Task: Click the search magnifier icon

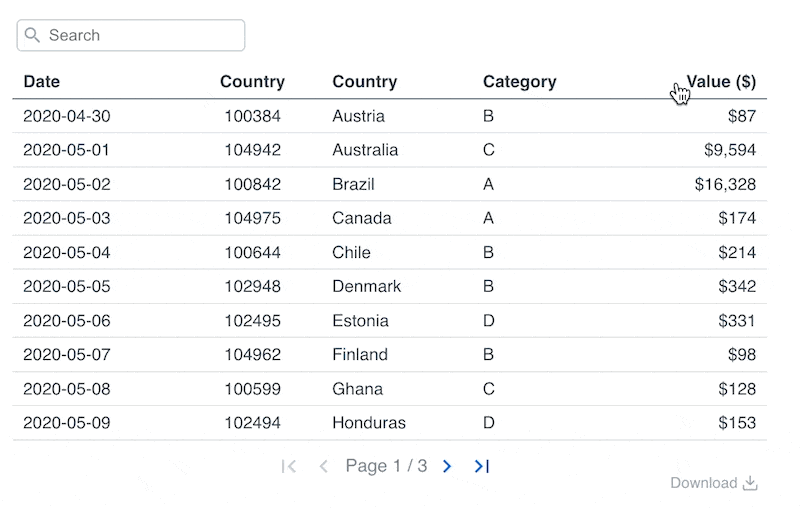Action: pyautogui.click(x=32, y=35)
